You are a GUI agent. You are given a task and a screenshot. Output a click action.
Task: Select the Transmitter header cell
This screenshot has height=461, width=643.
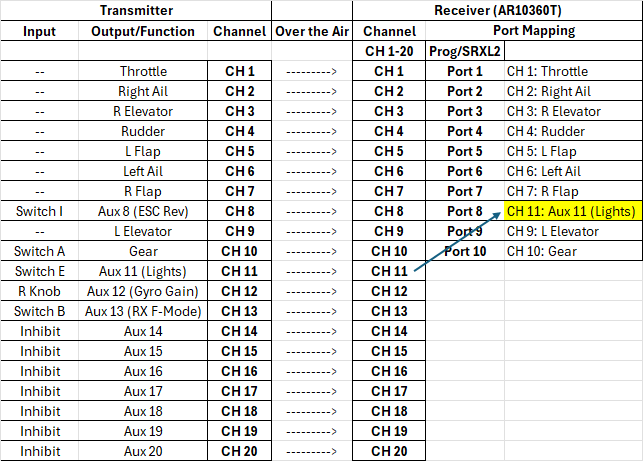135,10
